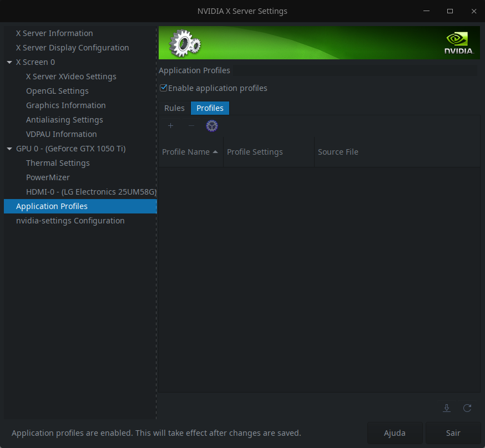The width and height of the screenshot is (485, 448).
Task: Add a new profile with plus icon
Action: (x=170, y=126)
